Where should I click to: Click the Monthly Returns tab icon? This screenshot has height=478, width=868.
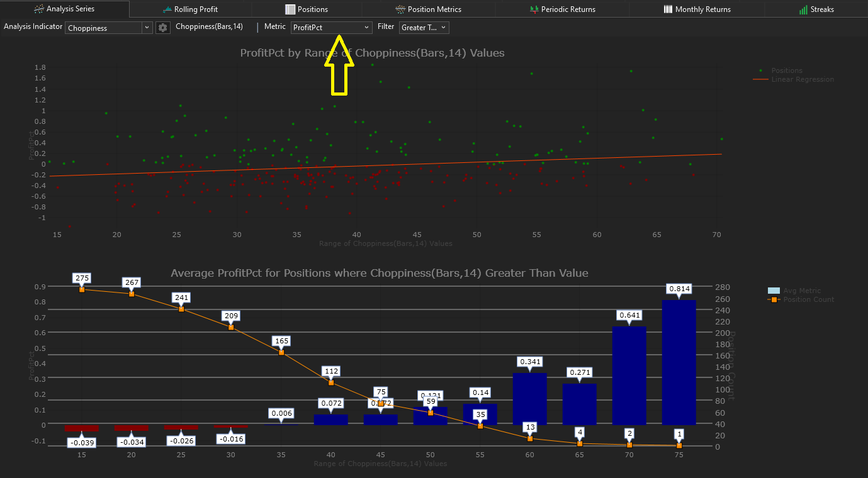click(668, 9)
